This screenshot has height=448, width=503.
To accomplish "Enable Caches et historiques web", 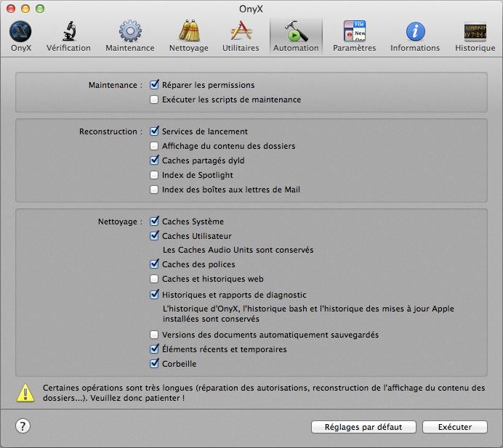I will [x=154, y=279].
